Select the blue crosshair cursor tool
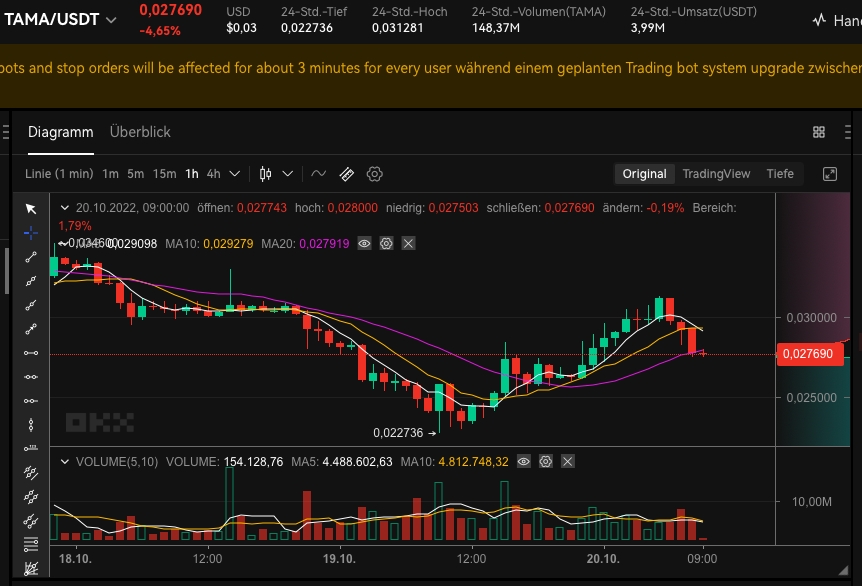Image resolution: width=862 pixels, height=586 pixels. [x=31, y=233]
